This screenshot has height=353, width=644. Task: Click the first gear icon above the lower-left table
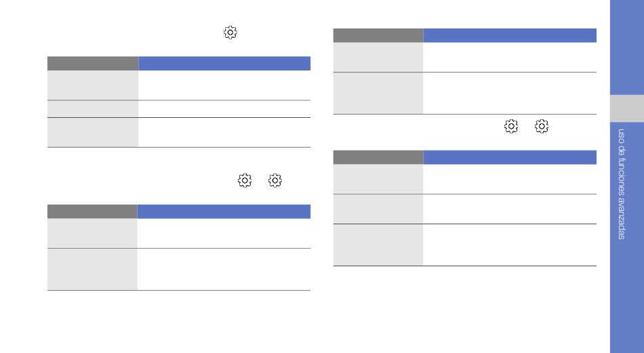(x=245, y=181)
